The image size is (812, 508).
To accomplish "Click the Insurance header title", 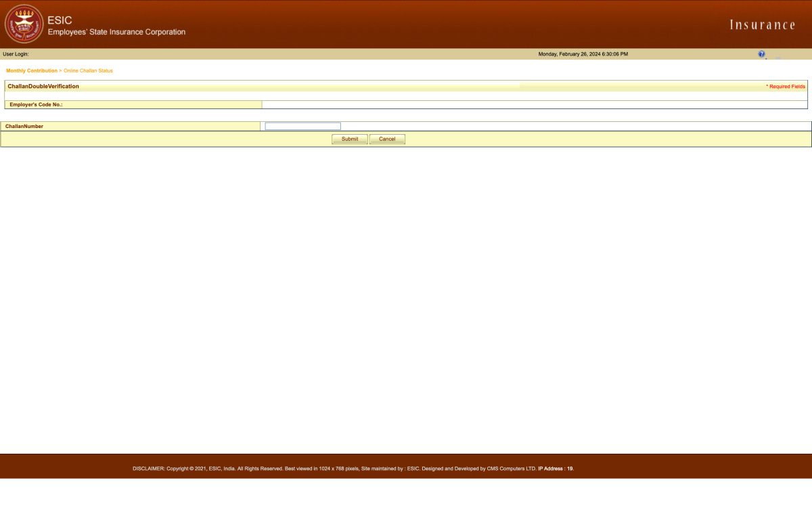I will [x=762, y=25].
